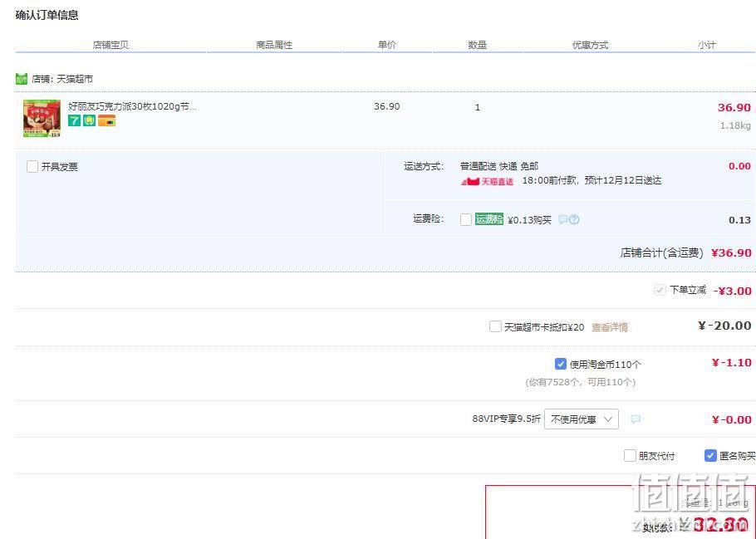Viewport: 756px width, 539px height.
Task: Click the red 天猫直送 logo
Action: tap(488, 181)
